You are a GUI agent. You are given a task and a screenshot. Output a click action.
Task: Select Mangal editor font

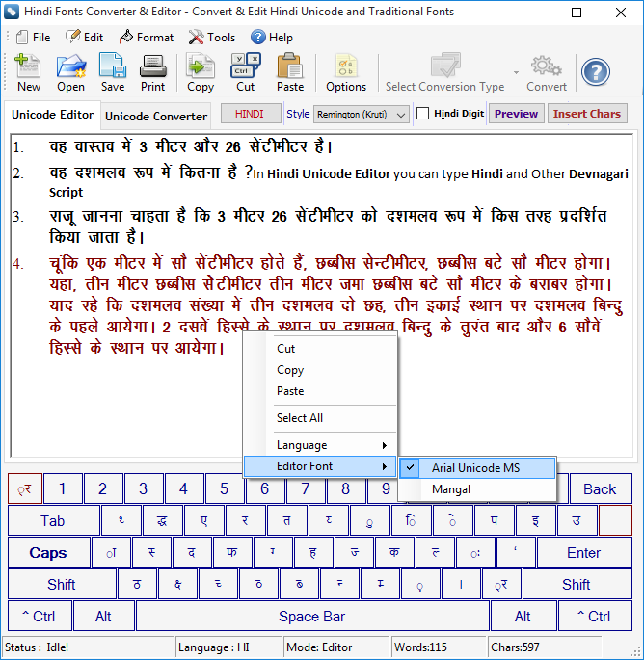pyautogui.click(x=477, y=489)
